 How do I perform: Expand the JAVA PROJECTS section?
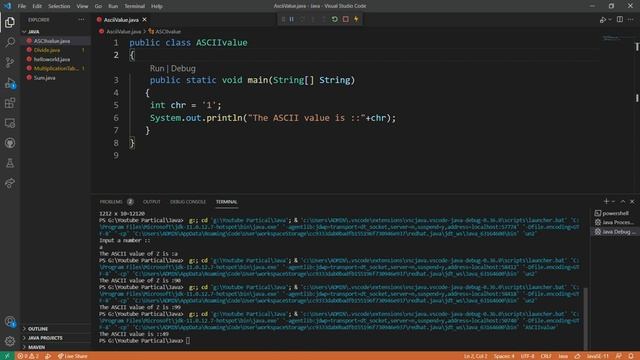[x=45, y=338]
